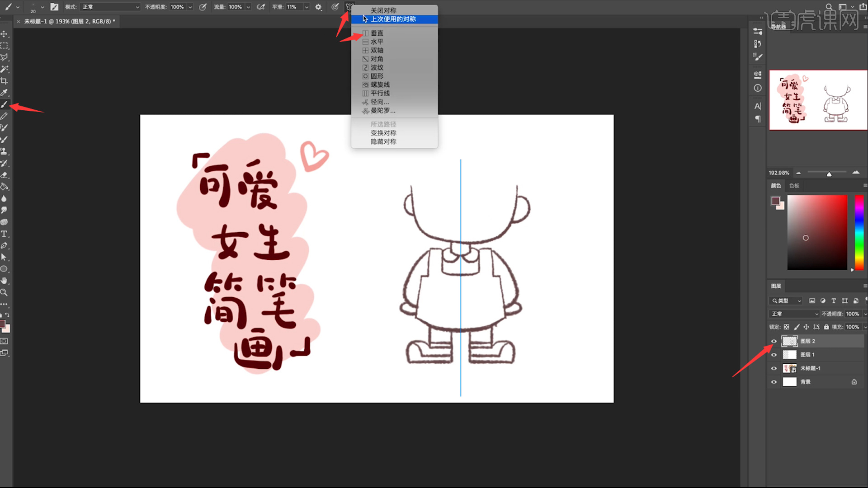Select the Path Selection arrow tool

[x=4, y=257]
